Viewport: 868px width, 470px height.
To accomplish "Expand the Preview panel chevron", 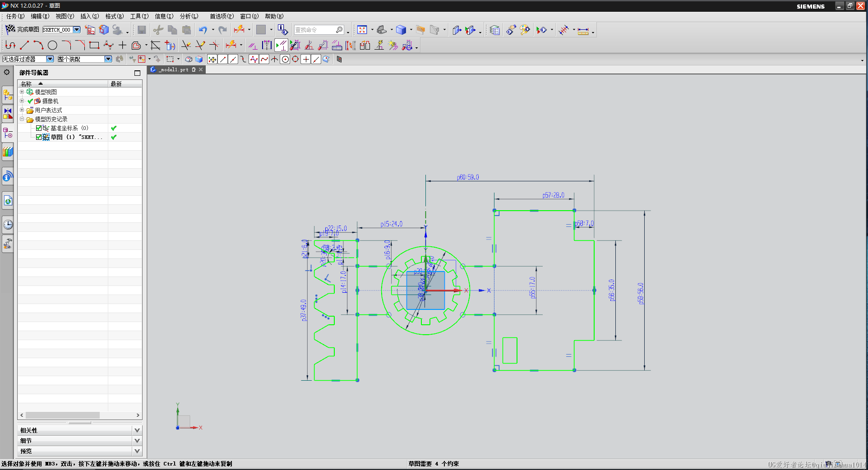I will pyautogui.click(x=137, y=451).
